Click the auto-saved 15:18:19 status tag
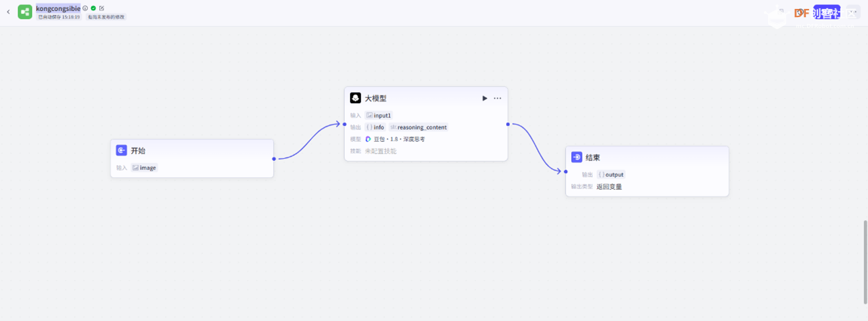This screenshot has width=868, height=321. click(x=59, y=16)
